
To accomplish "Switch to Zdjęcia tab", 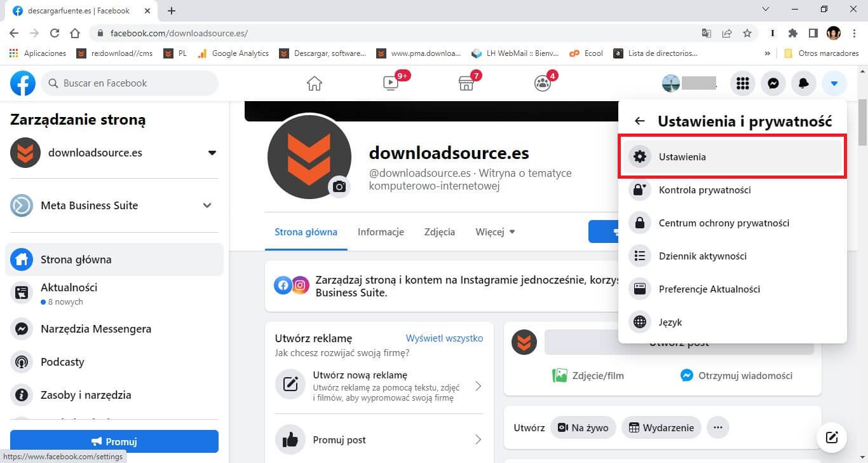I will pos(440,231).
